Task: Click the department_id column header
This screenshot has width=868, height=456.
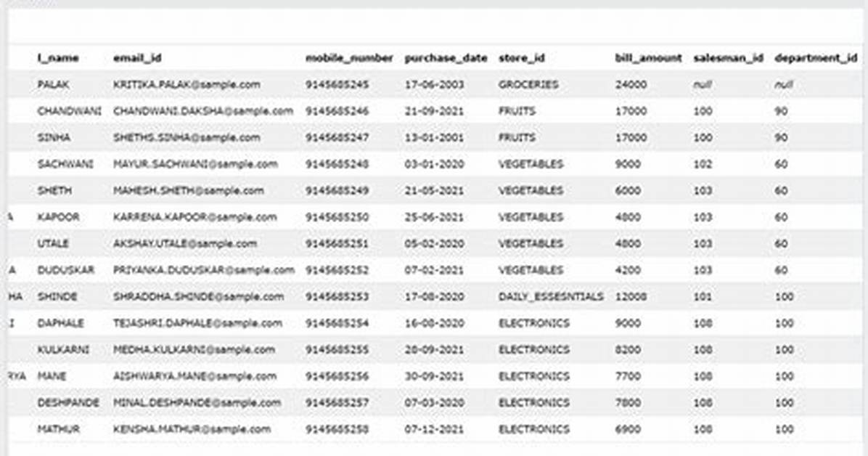Action: point(816,58)
